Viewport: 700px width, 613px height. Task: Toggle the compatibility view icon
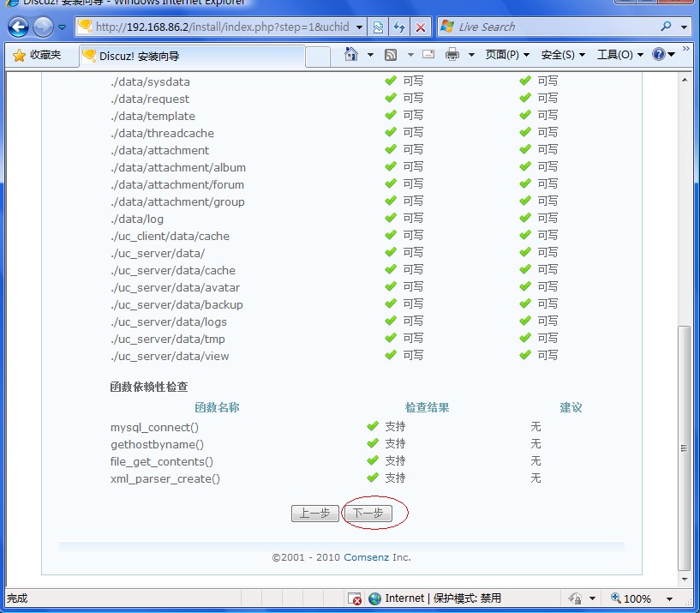(x=378, y=27)
